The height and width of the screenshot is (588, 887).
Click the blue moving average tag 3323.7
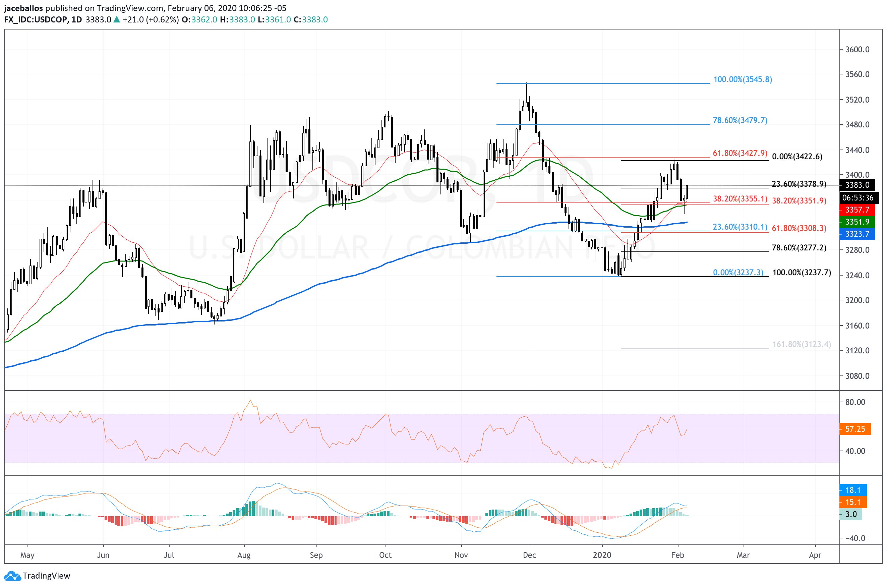[858, 234]
